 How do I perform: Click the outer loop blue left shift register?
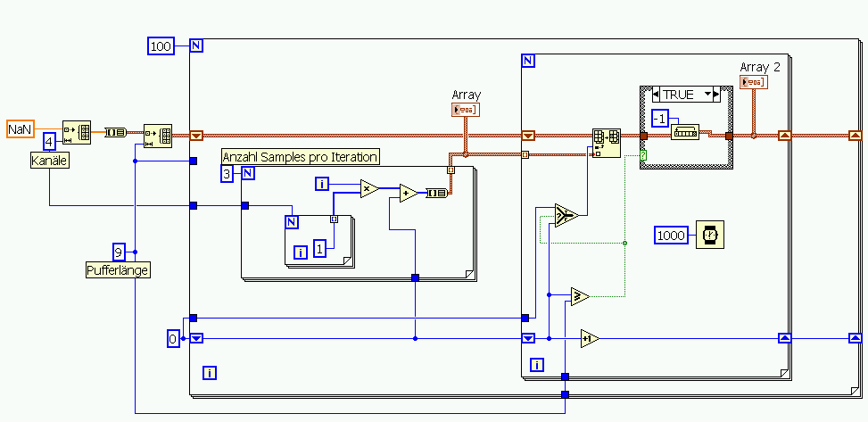196,338
